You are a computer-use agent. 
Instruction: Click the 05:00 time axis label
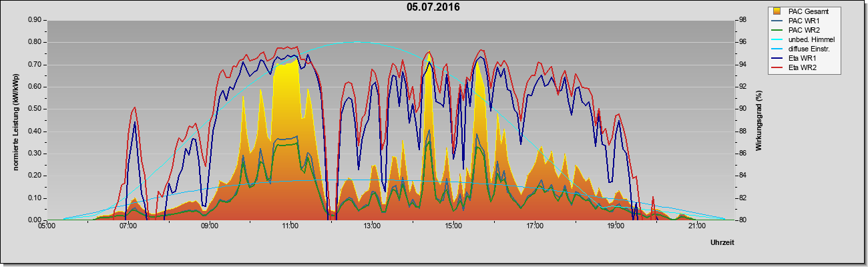47,226
